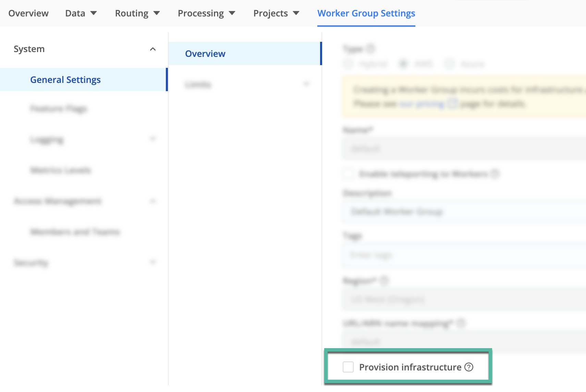Click the help icon beside the Region label

(384, 281)
